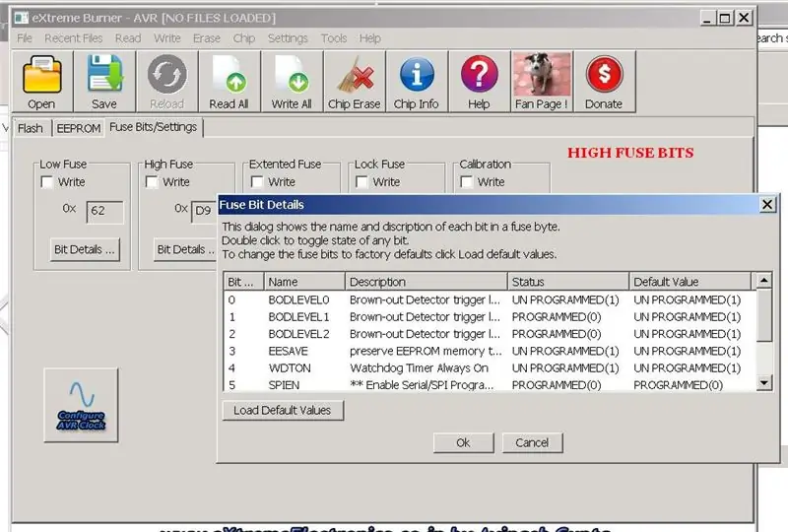788x532 pixels.
Task: Enable the Low Fuse Write checkbox
Action: pos(46,181)
